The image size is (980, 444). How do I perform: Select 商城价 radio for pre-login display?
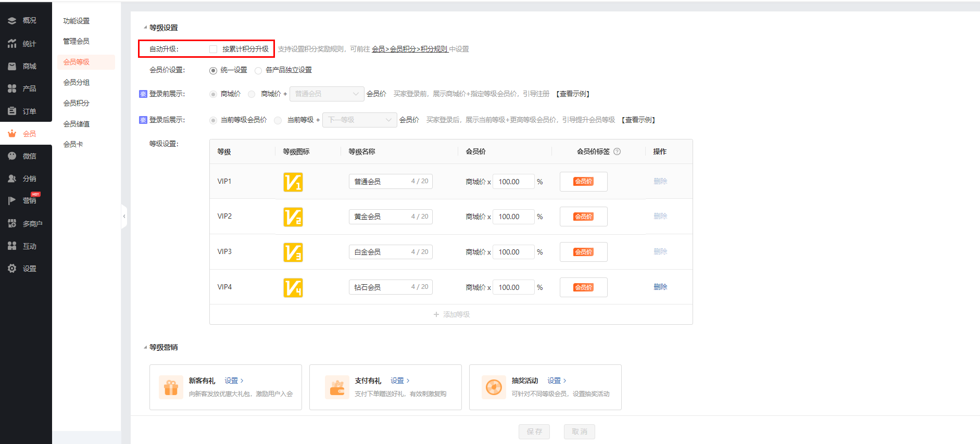pyautogui.click(x=213, y=94)
